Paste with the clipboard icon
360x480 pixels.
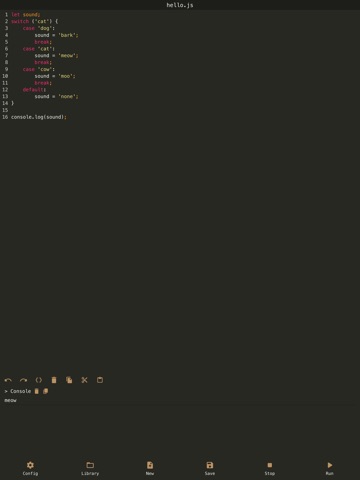(100, 380)
